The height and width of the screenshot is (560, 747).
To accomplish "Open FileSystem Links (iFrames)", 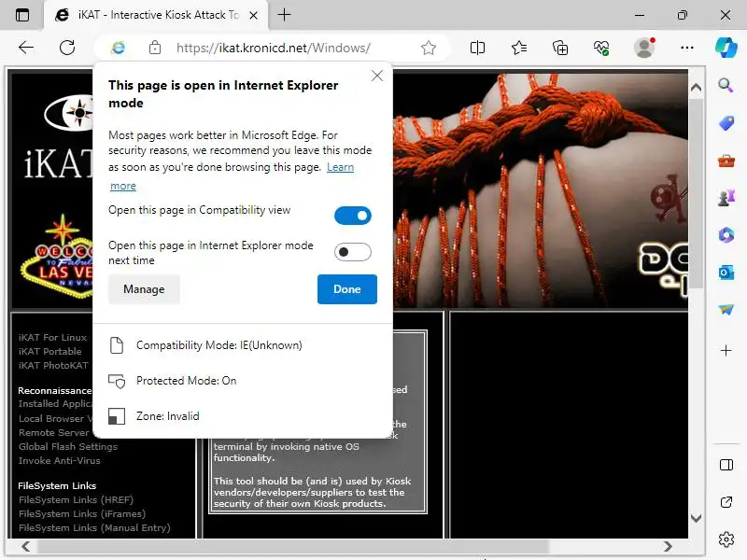I will (82, 514).
